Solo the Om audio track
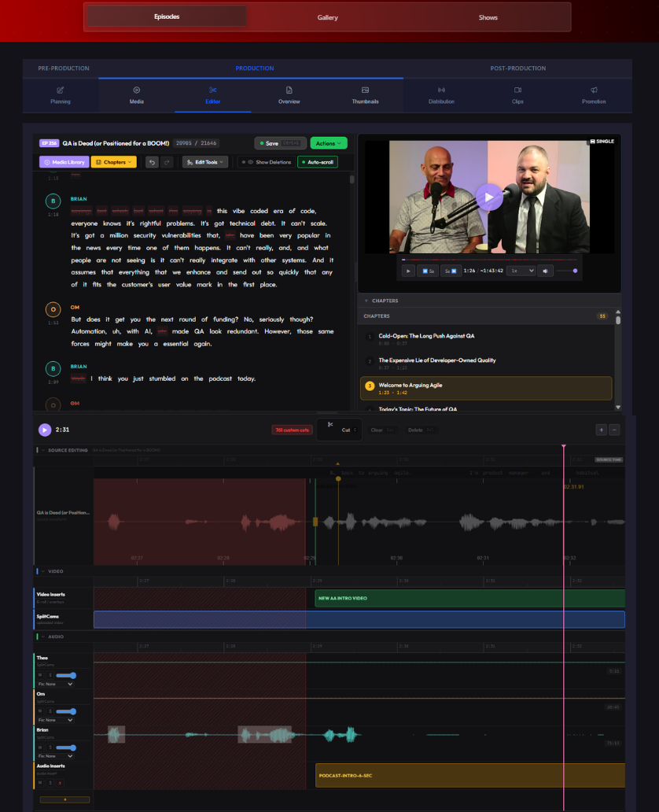 pyautogui.click(x=50, y=711)
